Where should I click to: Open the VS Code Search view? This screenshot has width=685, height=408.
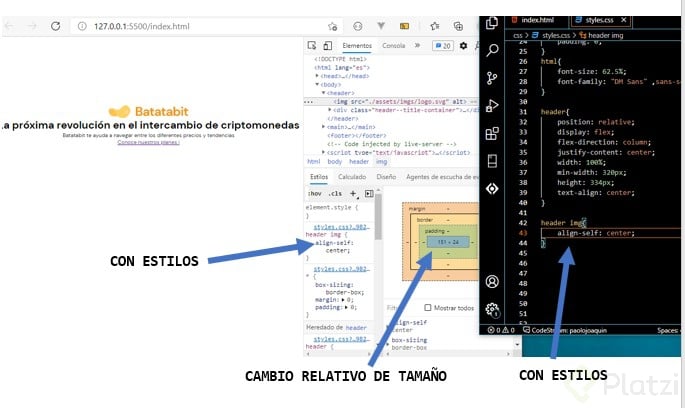click(x=492, y=50)
